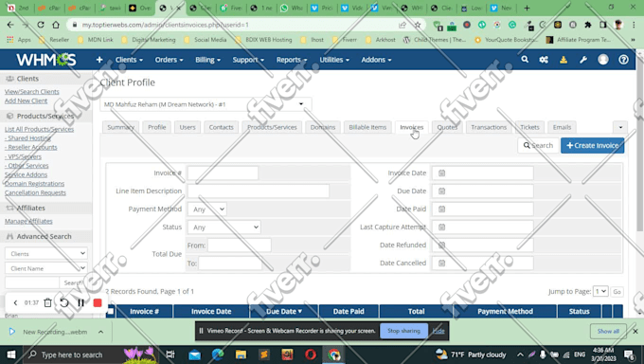Screen dimensions: 644x364
Task: Open Date Paid calendar picker
Action: tap(441, 209)
